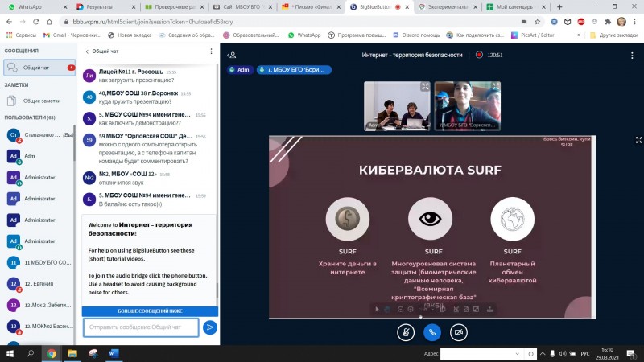Open the tutorial videos link
This screenshot has height=362, width=644.
coord(126,259)
